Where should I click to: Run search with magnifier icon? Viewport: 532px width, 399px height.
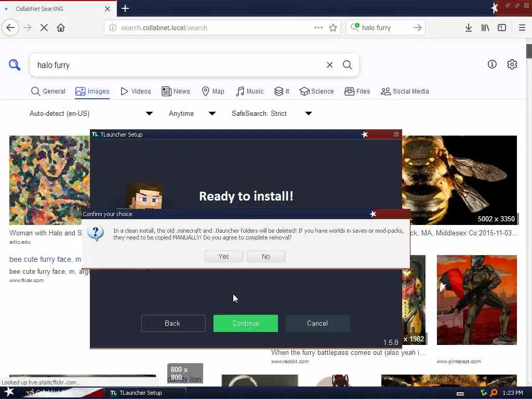pyautogui.click(x=347, y=65)
